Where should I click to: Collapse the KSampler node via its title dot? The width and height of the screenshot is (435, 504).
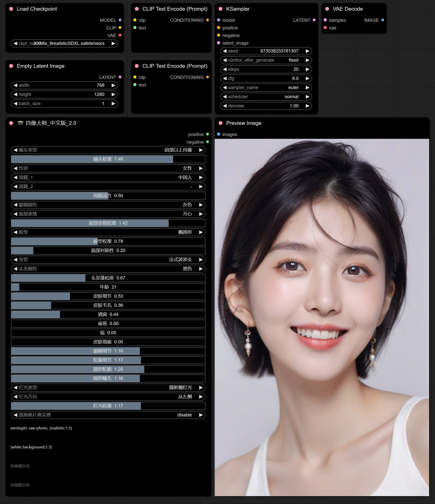pyautogui.click(x=220, y=9)
